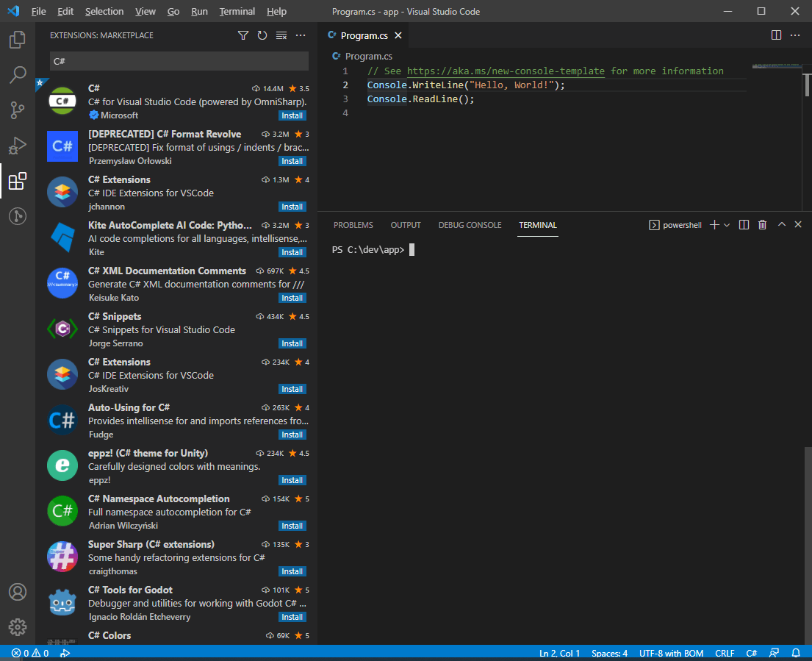The width and height of the screenshot is (812, 661).
Task: Click the debug launch status bar icon
Action: point(65,653)
